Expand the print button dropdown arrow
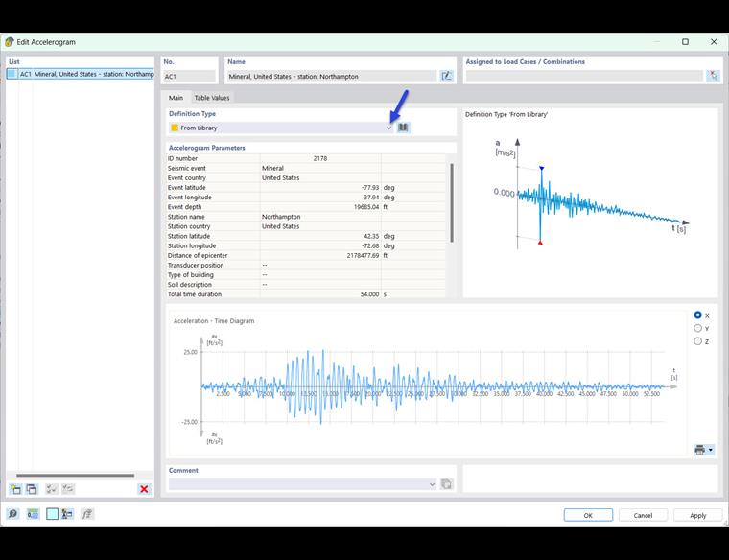729x560 pixels. tap(711, 450)
